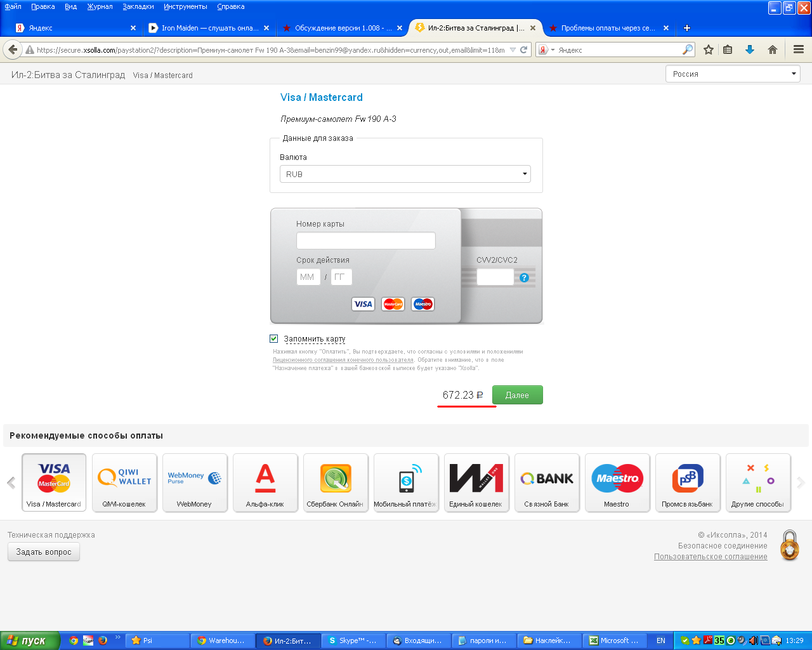Switch to the Iron Maiden tab

click(209, 28)
